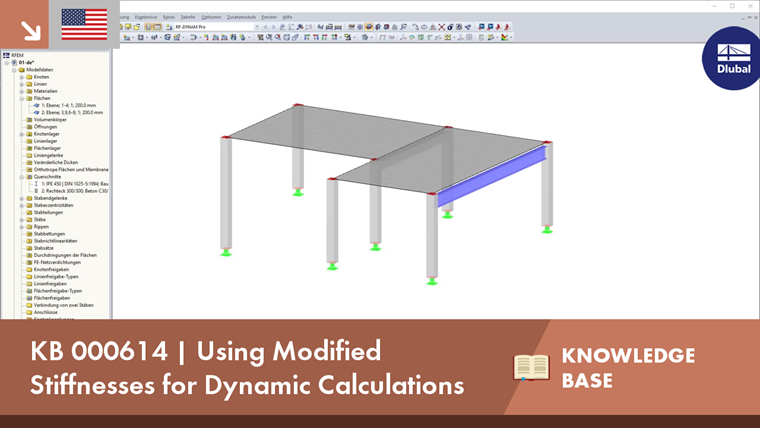Select cross-section '2: Rechteck 300/300'

(75, 191)
